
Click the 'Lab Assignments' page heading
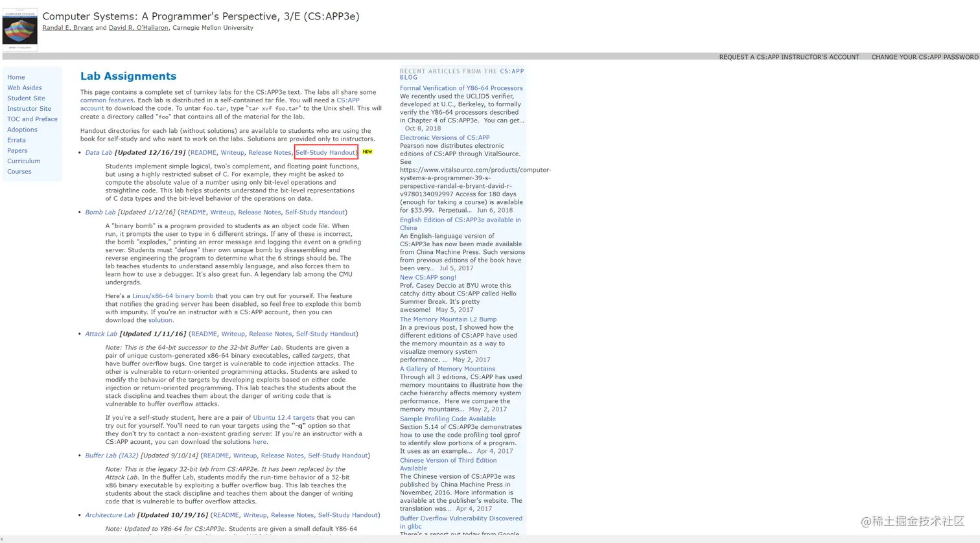point(128,76)
